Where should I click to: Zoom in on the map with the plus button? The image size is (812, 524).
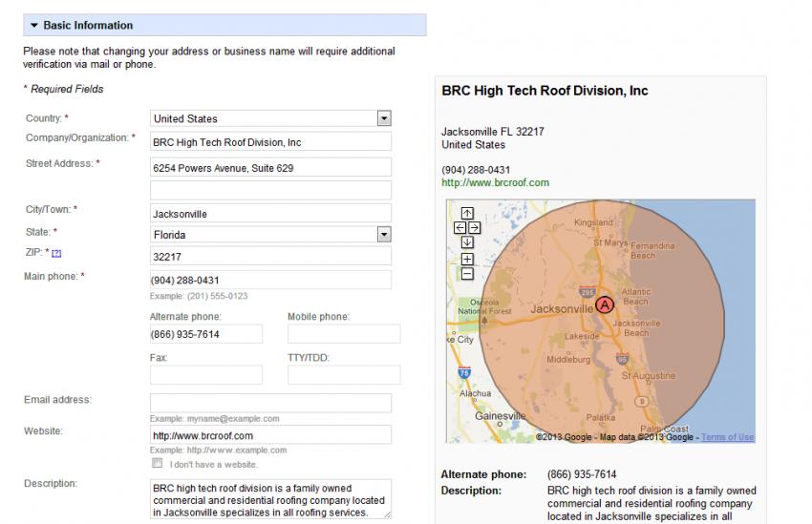pyautogui.click(x=467, y=260)
